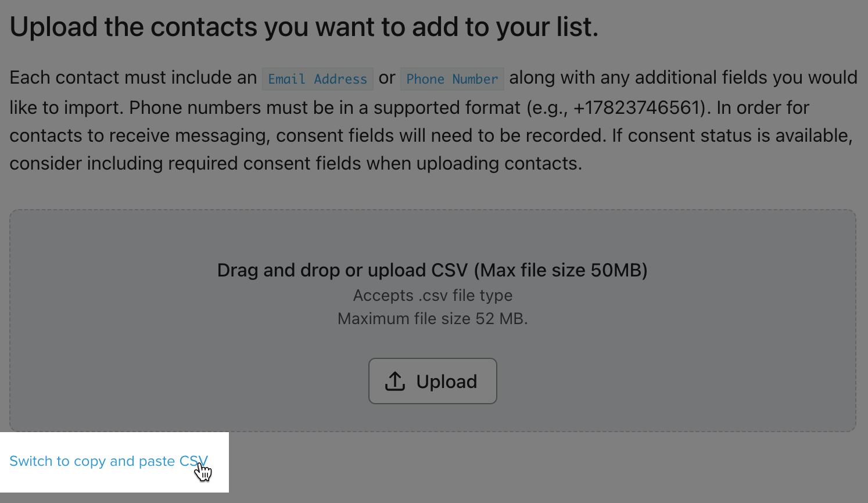Viewport: 868px width, 503px height.
Task: Click '(Max file size 50MB)' in drop zone title
Action: click(561, 271)
